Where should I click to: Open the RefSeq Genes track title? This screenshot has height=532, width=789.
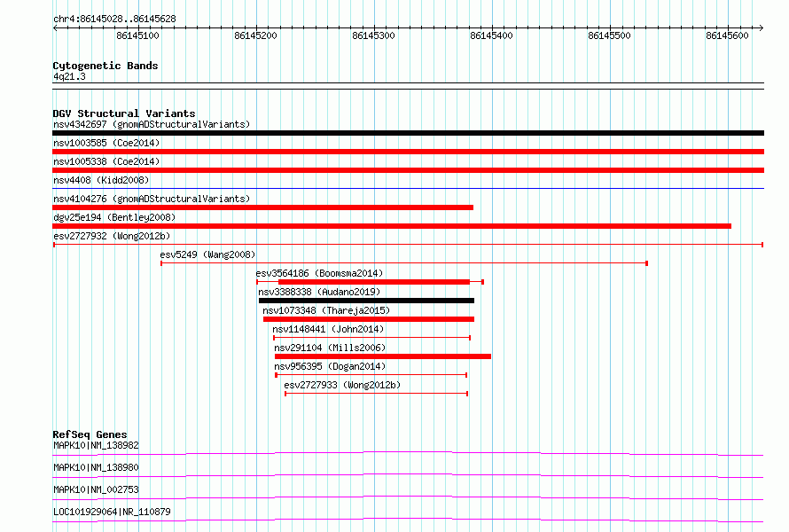[90, 434]
